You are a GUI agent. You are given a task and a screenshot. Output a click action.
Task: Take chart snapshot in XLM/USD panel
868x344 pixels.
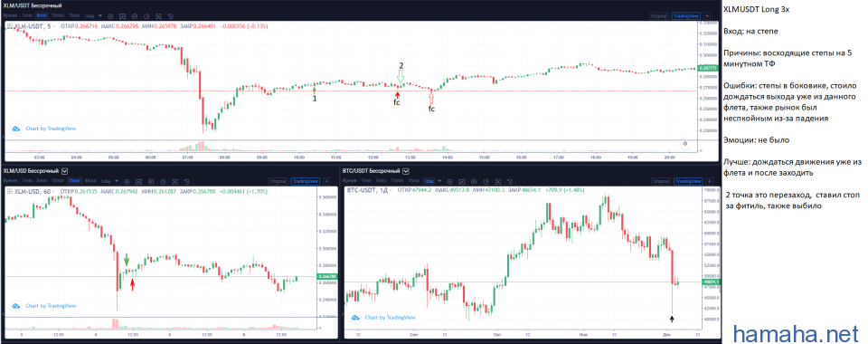tap(175, 182)
